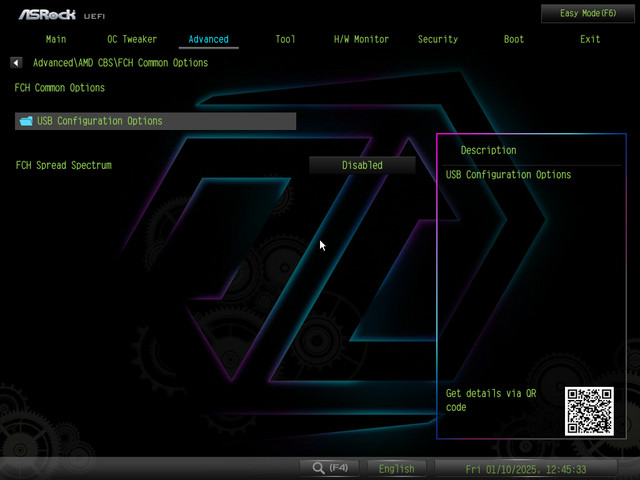The image size is (640, 480).
Task: Click the blue folder icon for USB Configuration
Action: point(26,121)
